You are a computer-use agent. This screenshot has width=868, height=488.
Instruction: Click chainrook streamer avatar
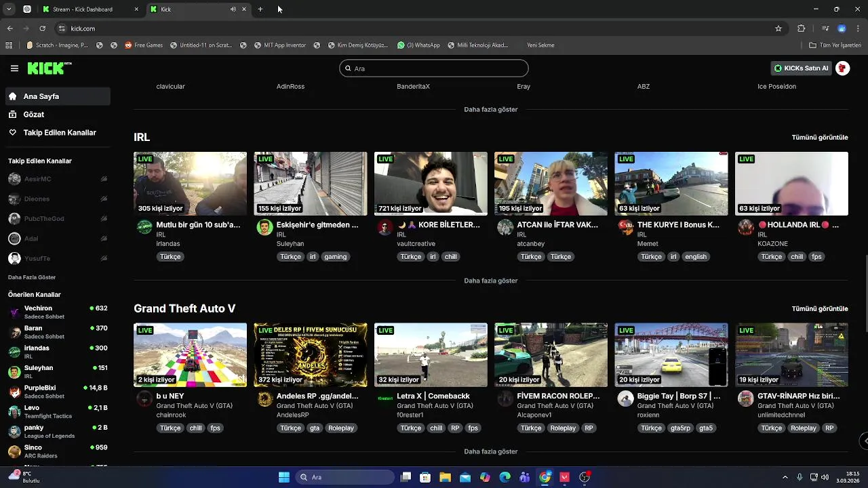(144, 399)
